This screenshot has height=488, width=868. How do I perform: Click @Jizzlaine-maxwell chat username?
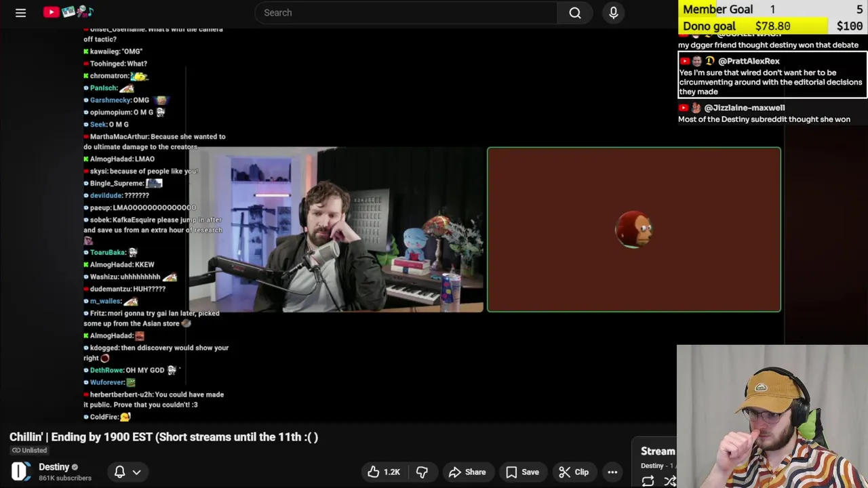(x=745, y=108)
